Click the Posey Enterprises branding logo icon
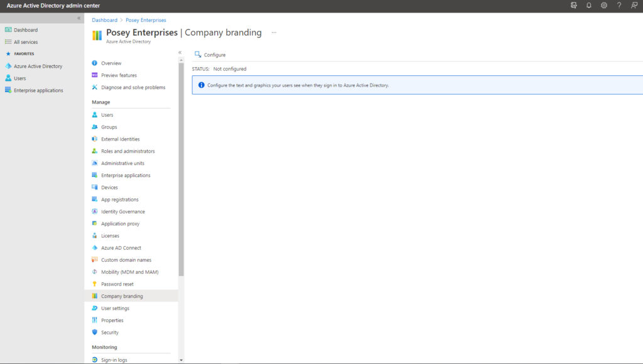The height and width of the screenshot is (364, 643). (97, 36)
